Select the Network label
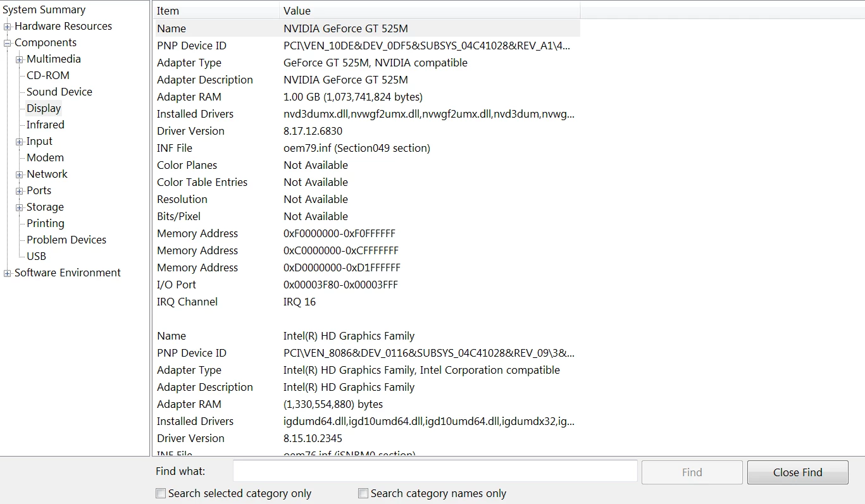 point(47,174)
